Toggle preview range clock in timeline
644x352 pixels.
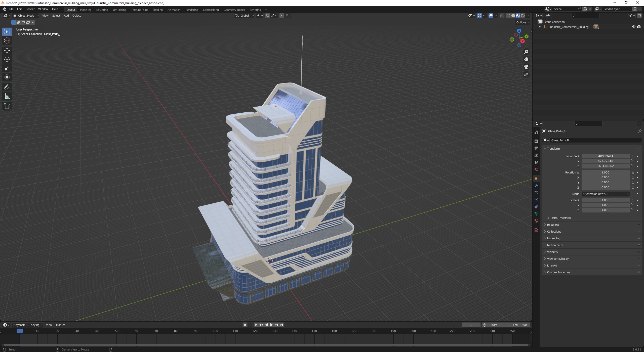(485, 325)
